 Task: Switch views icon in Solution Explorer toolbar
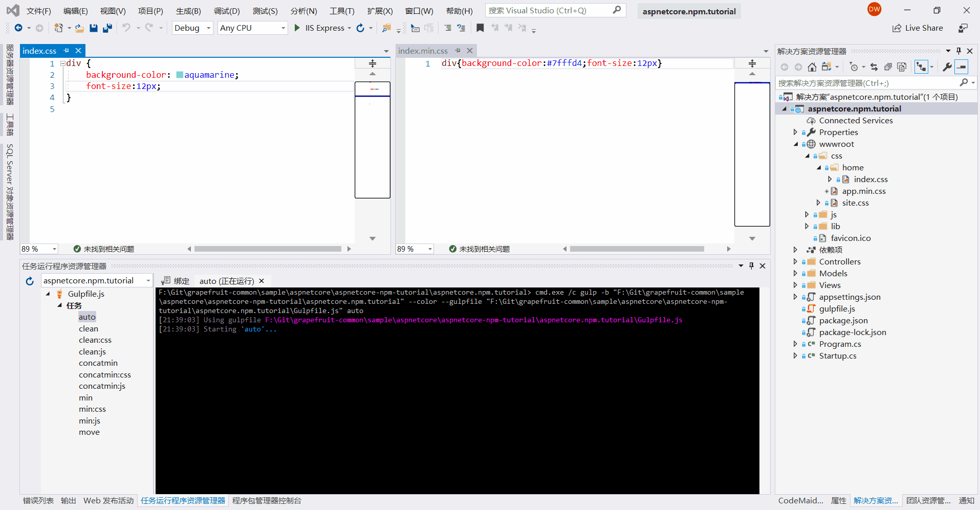coord(826,67)
